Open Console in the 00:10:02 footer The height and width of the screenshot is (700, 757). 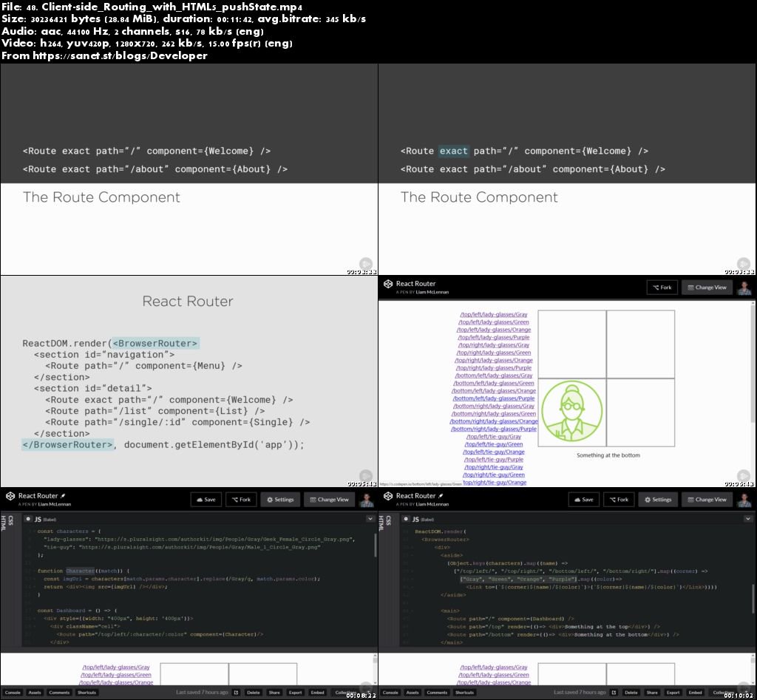point(390,693)
